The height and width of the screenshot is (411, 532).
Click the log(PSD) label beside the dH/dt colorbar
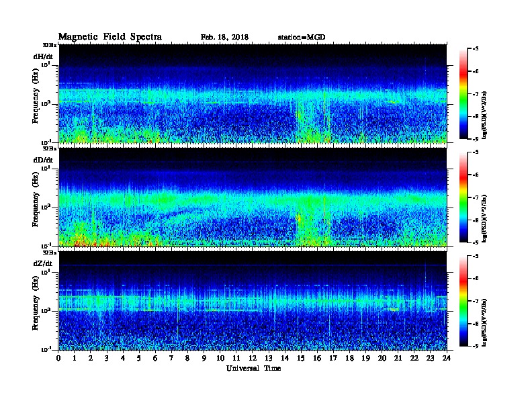tap(485, 116)
